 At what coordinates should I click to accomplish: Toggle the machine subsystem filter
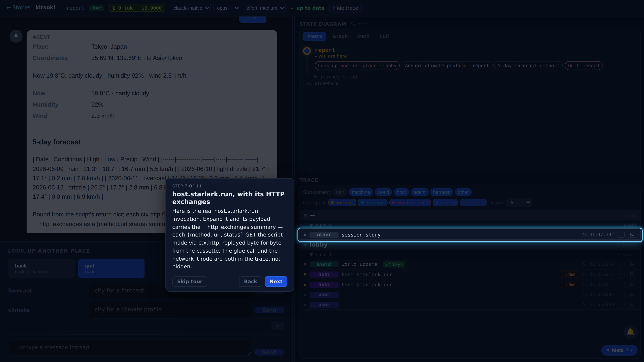361,192
